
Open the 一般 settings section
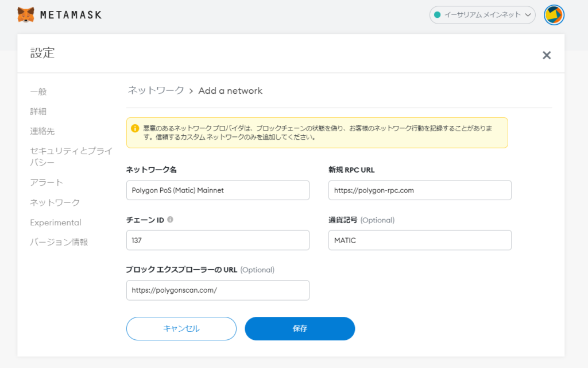pyautogui.click(x=38, y=91)
